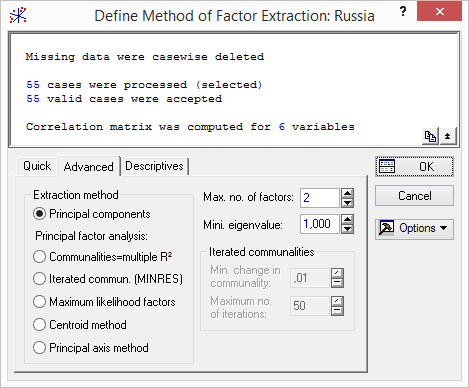Copy summary text with the copy icon

(x=430, y=136)
